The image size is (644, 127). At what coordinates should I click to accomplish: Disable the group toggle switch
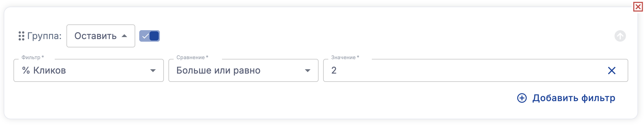point(150,36)
